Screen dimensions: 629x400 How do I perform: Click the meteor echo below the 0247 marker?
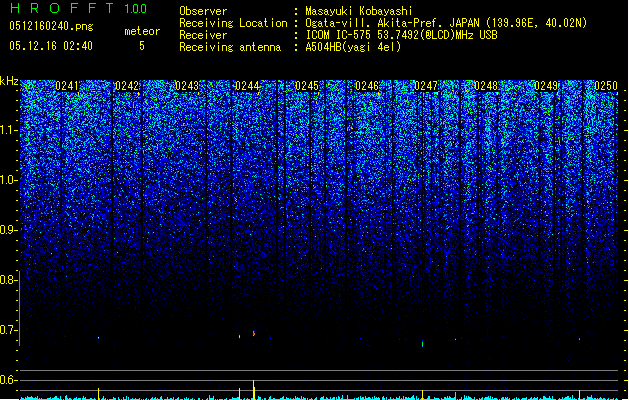coord(422,343)
